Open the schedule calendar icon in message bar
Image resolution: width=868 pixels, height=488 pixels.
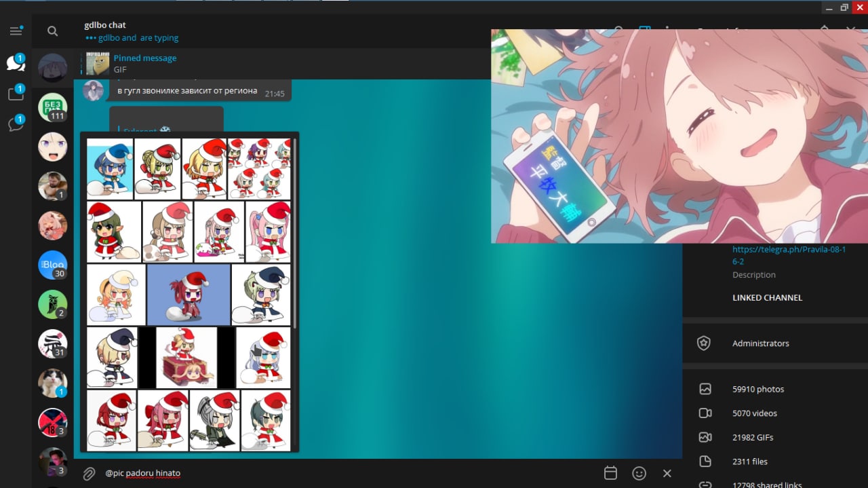pos(610,473)
